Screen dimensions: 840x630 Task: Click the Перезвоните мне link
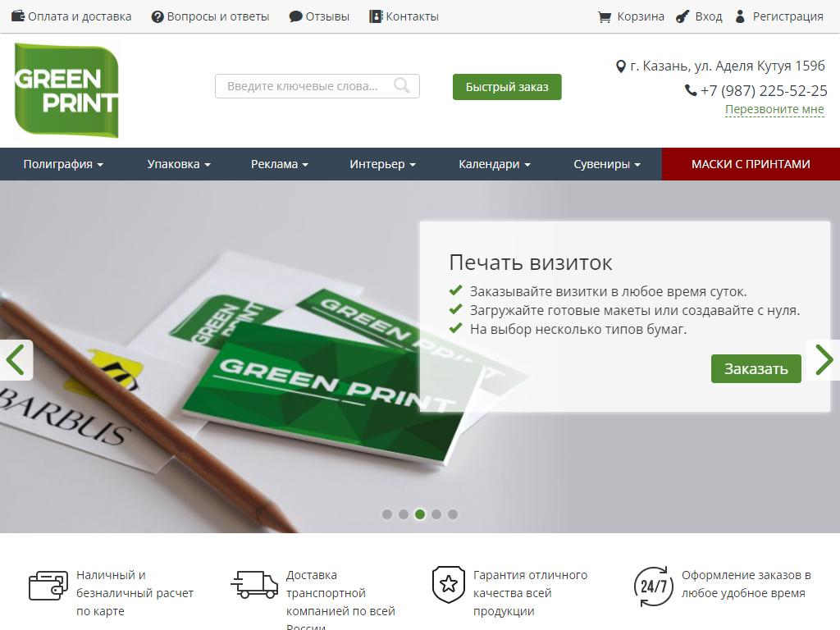click(x=774, y=109)
